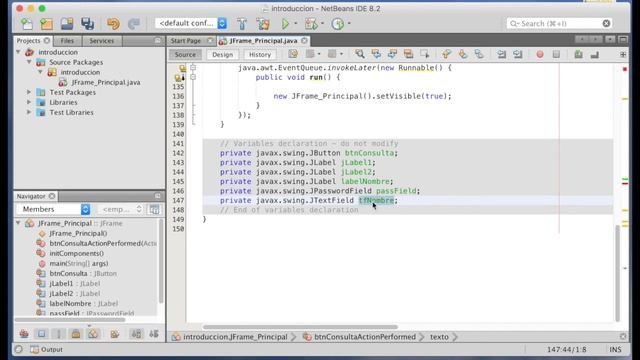Switch to History view

[260, 54]
